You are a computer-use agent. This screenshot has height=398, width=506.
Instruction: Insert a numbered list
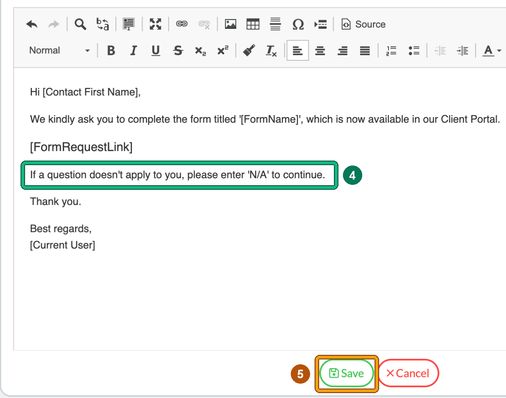tap(391, 51)
